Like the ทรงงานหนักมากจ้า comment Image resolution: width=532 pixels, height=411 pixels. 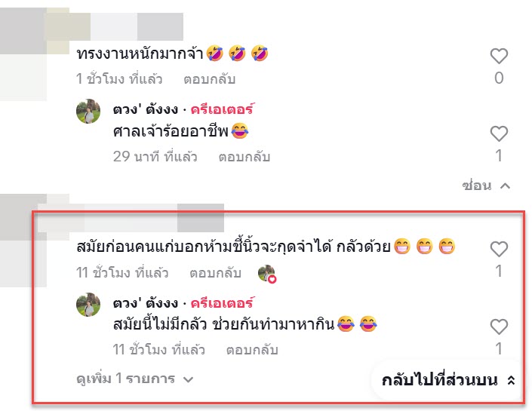point(499,56)
